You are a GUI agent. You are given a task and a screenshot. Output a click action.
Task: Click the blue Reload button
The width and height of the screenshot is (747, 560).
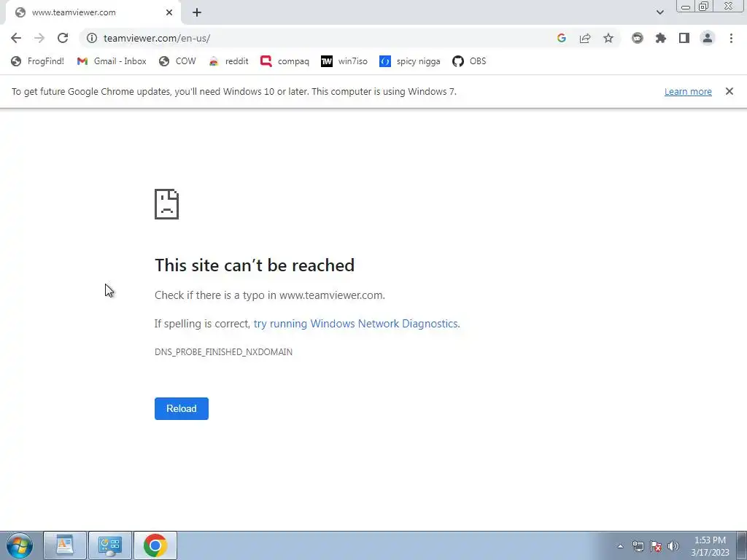[182, 408]
